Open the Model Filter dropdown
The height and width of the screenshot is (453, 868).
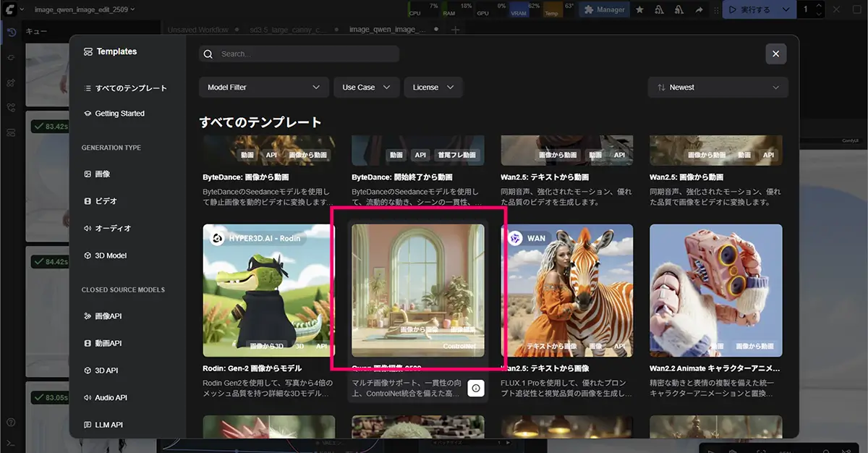263,87
